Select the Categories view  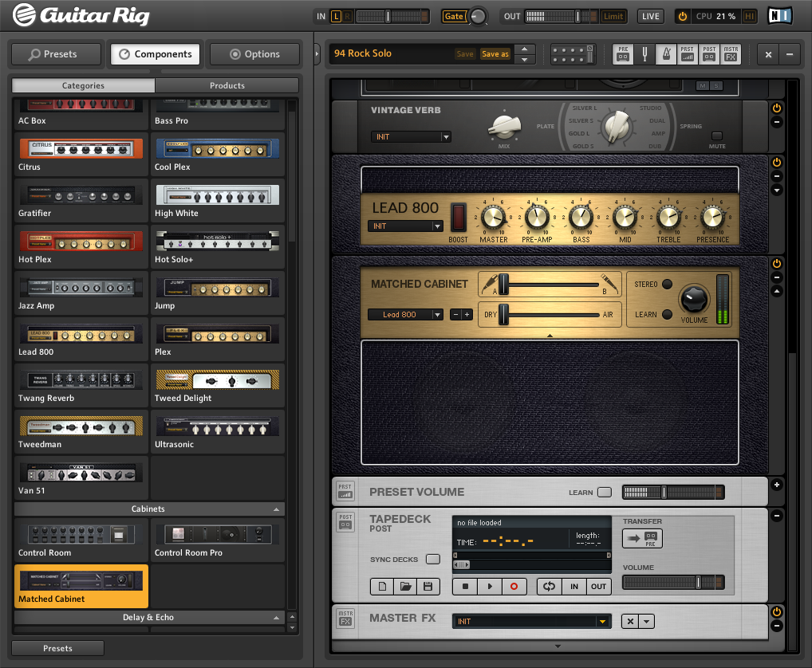point(84,85)
